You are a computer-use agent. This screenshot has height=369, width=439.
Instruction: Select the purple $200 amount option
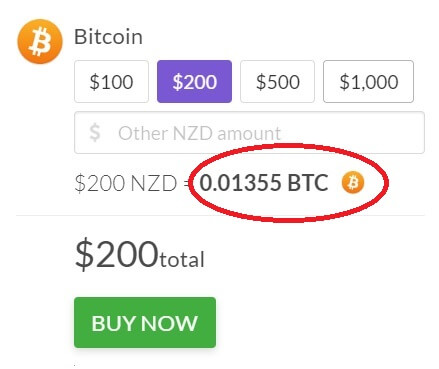click(194, 82)
